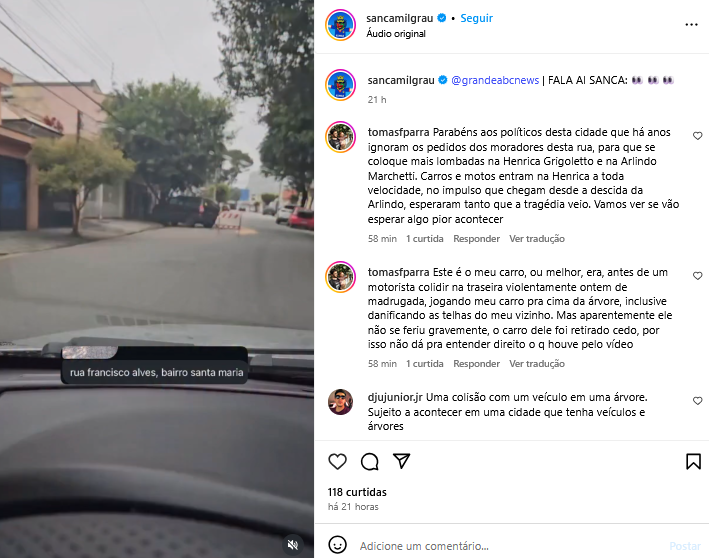Like the post with heart icon
The image size is (709, 558).
coord(337,461)
